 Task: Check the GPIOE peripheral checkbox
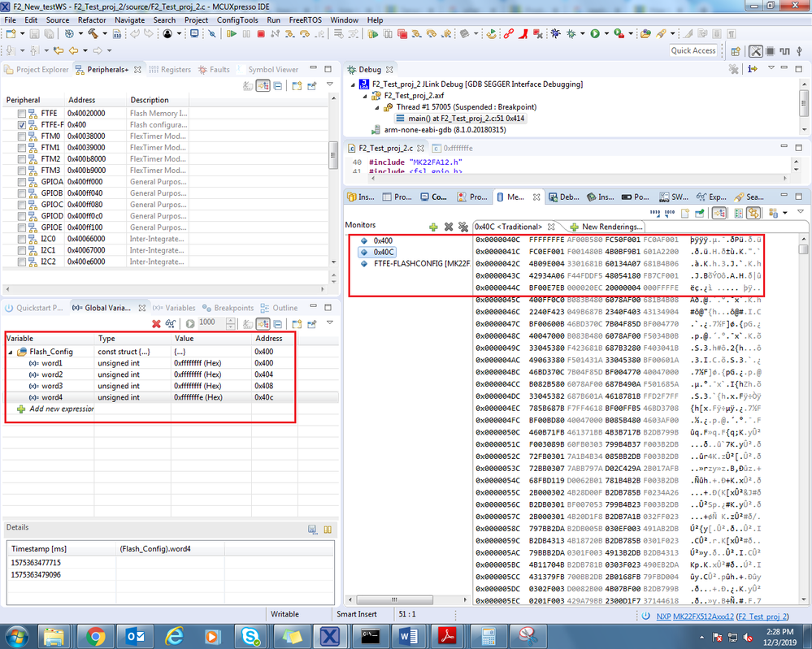(21, 227)
